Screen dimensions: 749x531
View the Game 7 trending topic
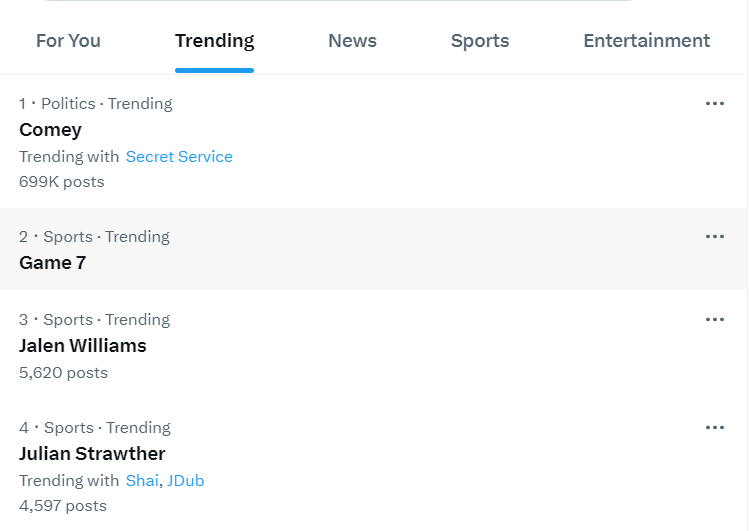pyautogui.click(x=52, y=263)
